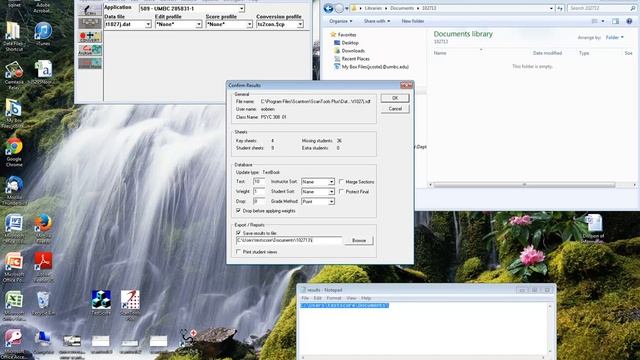Select the Microsoft Access desktop icon
The height and width of the screenshot is (360, 640).
(x=14, y=344)
